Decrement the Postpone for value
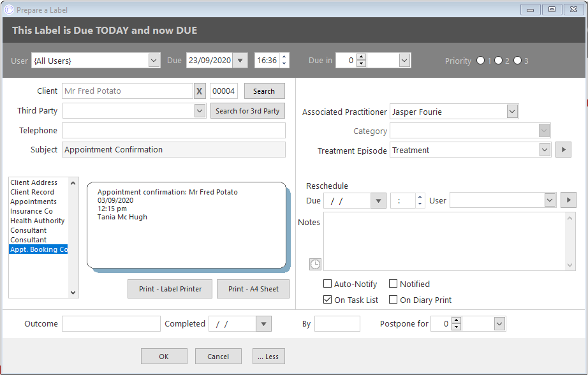 coord(457,327)
